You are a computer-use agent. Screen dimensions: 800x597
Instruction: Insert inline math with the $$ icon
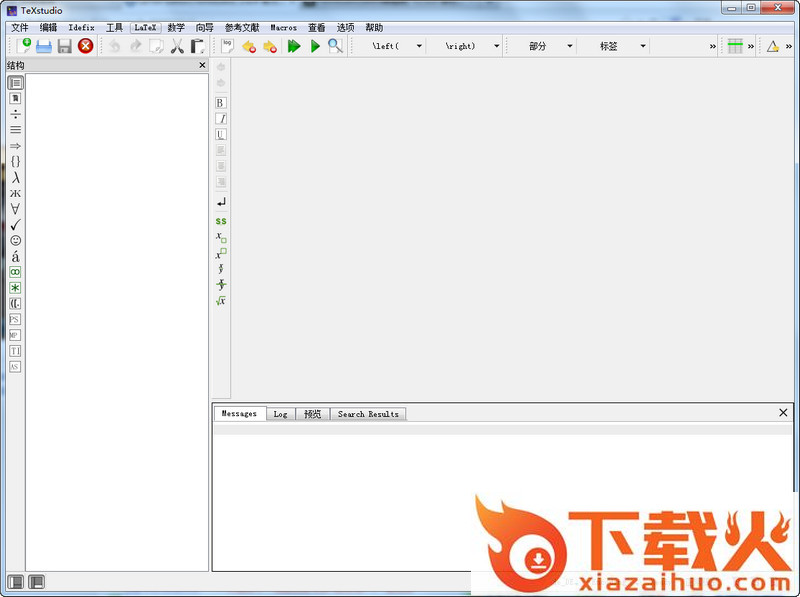(x=221, y=221)
